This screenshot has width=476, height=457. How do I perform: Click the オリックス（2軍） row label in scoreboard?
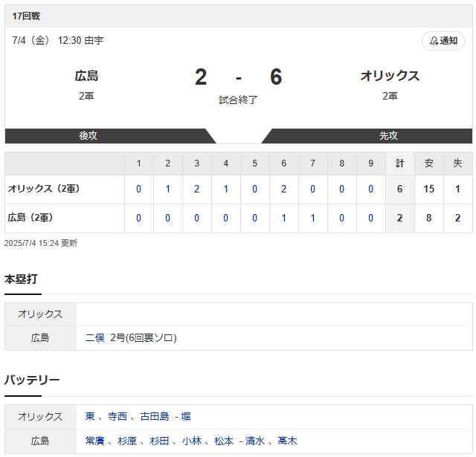(x=44, y=189)
